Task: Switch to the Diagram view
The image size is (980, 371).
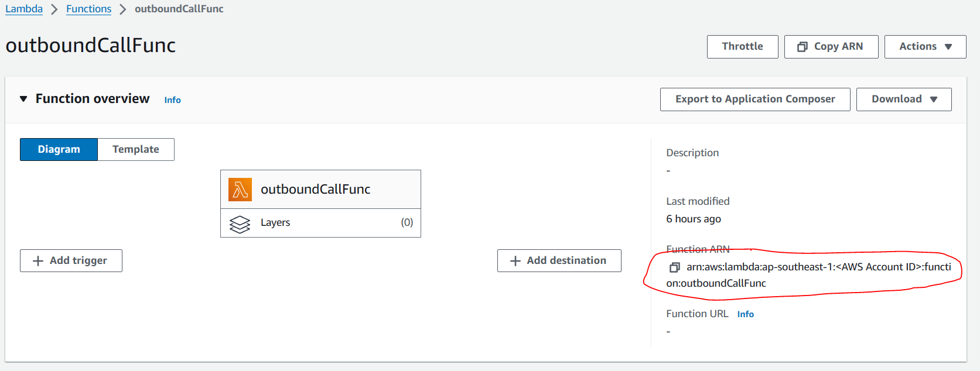Action: pos(59,149)
